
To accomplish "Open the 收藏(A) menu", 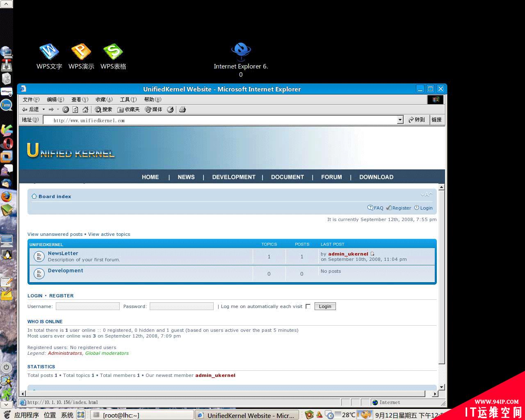I will 104,100.
